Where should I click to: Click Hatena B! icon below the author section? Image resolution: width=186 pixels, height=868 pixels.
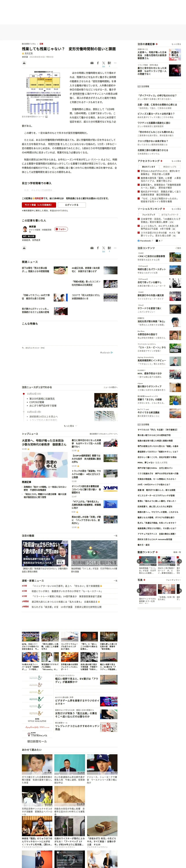(109, 248)
